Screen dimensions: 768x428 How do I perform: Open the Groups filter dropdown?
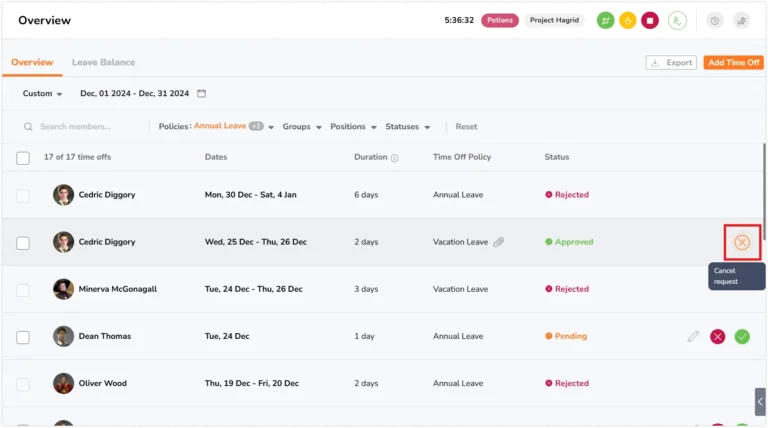coord(302,127)
